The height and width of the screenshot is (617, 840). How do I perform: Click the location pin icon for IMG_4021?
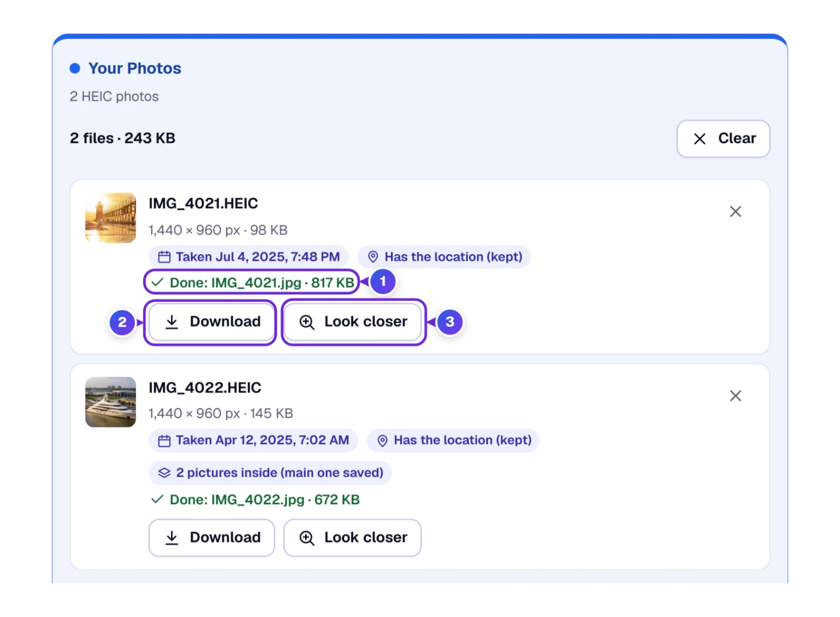pyautogui.click(x=373, y=257)
